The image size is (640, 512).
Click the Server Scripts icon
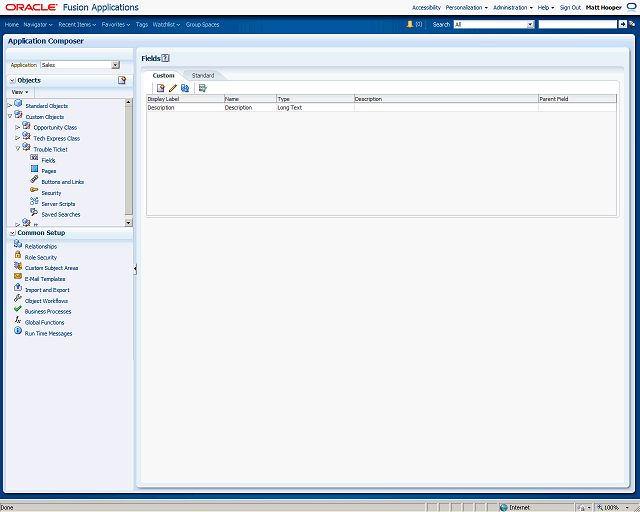(34, 201)
